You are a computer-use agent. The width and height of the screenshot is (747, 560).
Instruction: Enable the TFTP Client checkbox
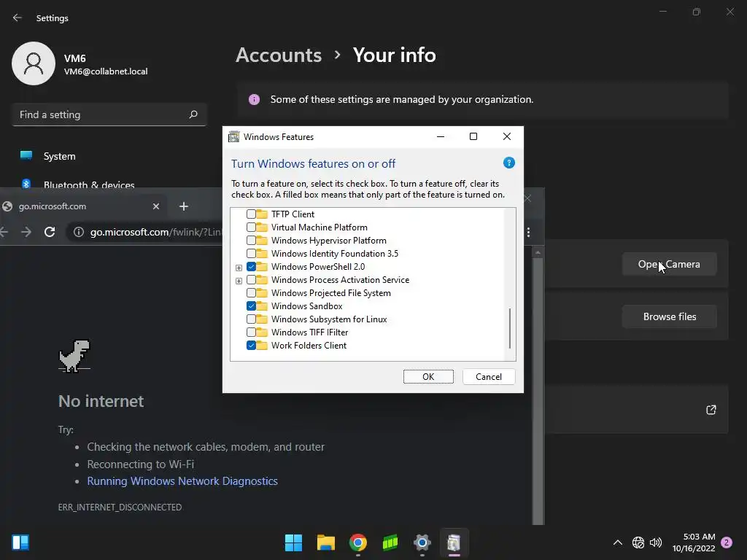(x=251, y=214)
